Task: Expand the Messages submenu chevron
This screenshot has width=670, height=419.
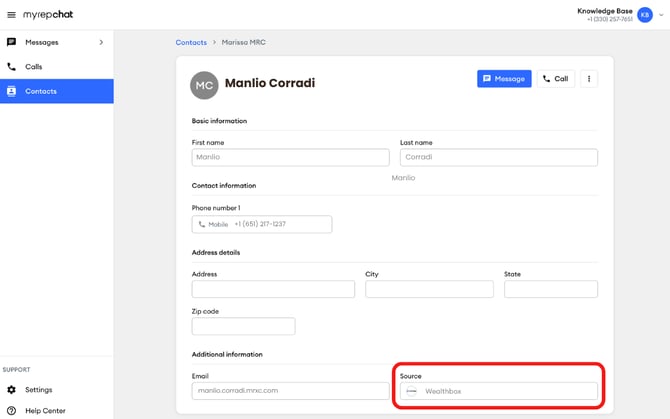Action: tap(101, 42)
